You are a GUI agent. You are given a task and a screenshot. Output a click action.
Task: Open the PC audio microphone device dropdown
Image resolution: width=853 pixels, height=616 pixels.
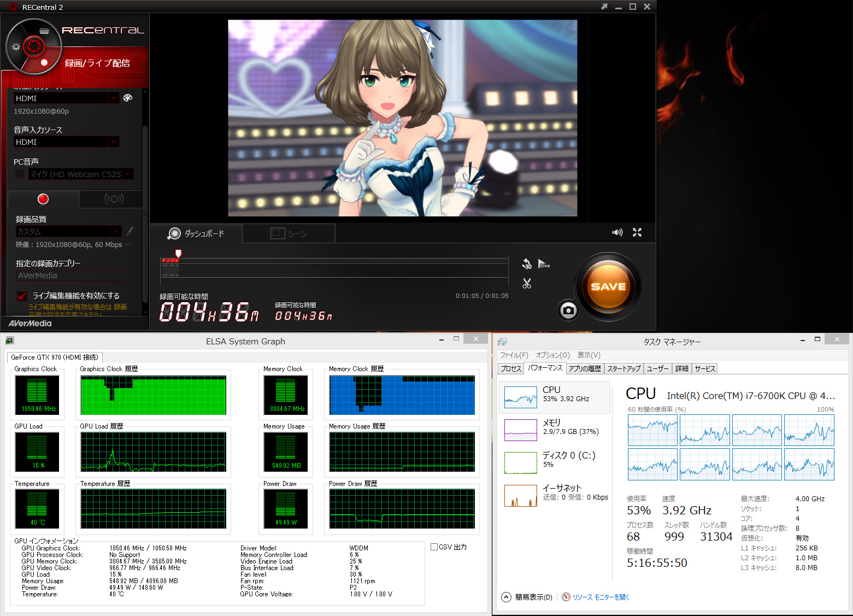(x=81, y=174)
